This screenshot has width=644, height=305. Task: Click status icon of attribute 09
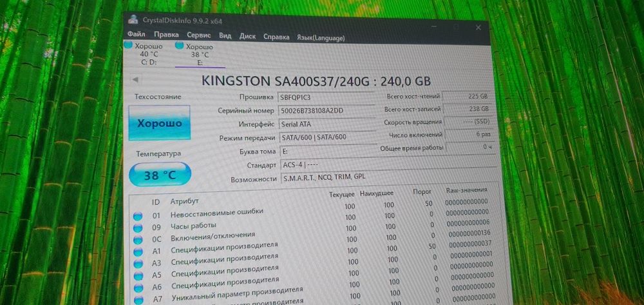coord(138,228)
